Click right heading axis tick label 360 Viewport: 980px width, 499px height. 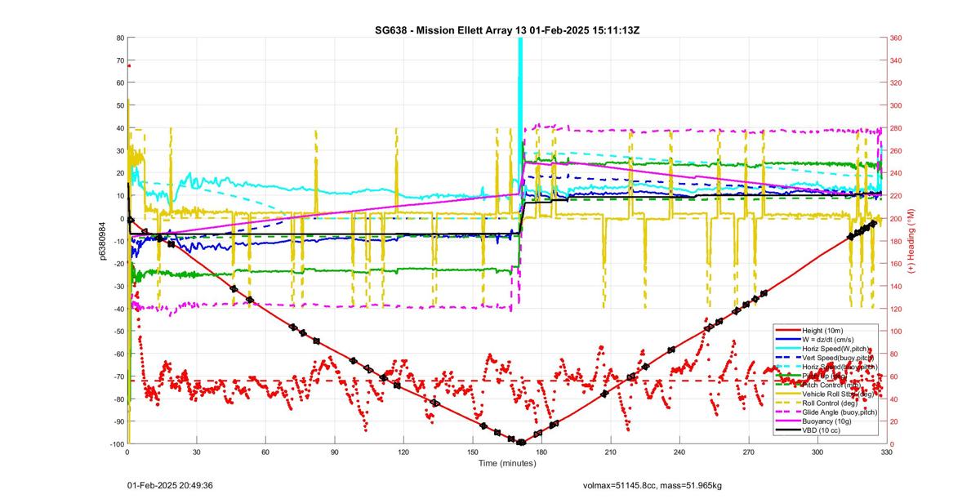(897, 38)
